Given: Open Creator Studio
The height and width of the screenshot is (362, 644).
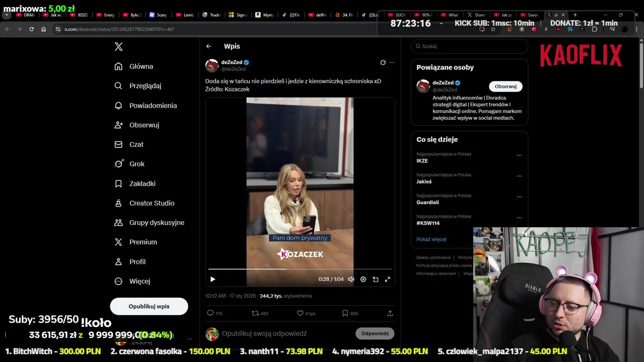Looking at the screenshot, I should tap(144, 203).
